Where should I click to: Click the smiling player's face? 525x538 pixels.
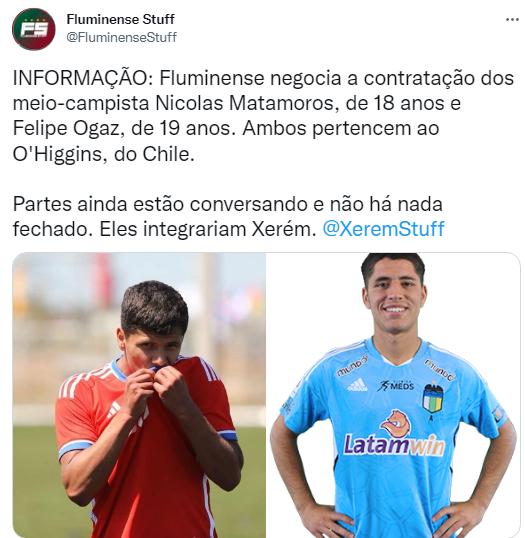[393, 297]
